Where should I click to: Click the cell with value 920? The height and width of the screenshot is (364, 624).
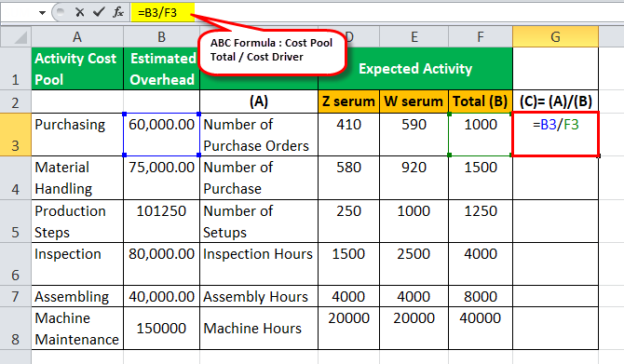point(414,178)
